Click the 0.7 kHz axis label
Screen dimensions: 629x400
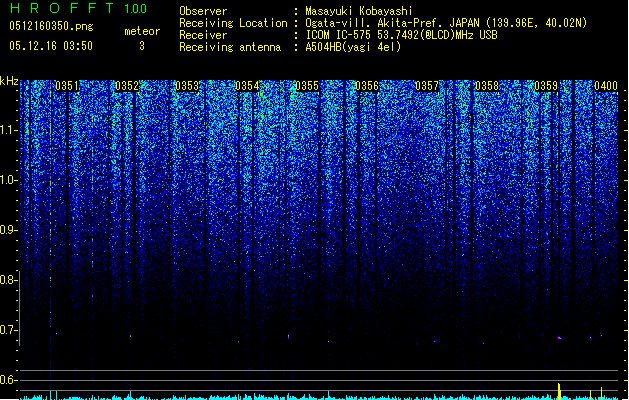click(x=9, y=330)
